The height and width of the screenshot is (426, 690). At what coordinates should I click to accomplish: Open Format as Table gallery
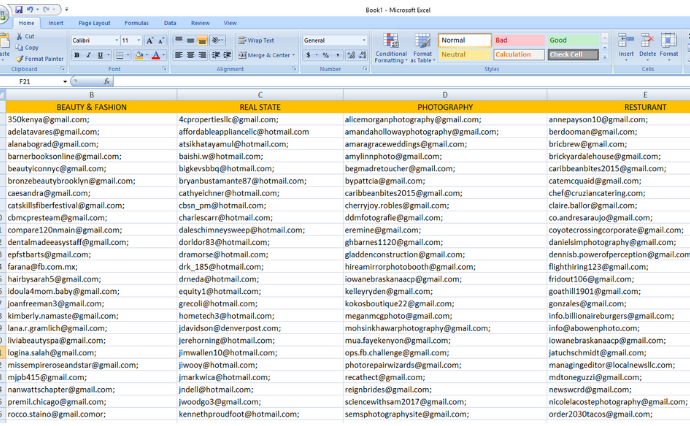pyautogui.click(x=422, y=48)
